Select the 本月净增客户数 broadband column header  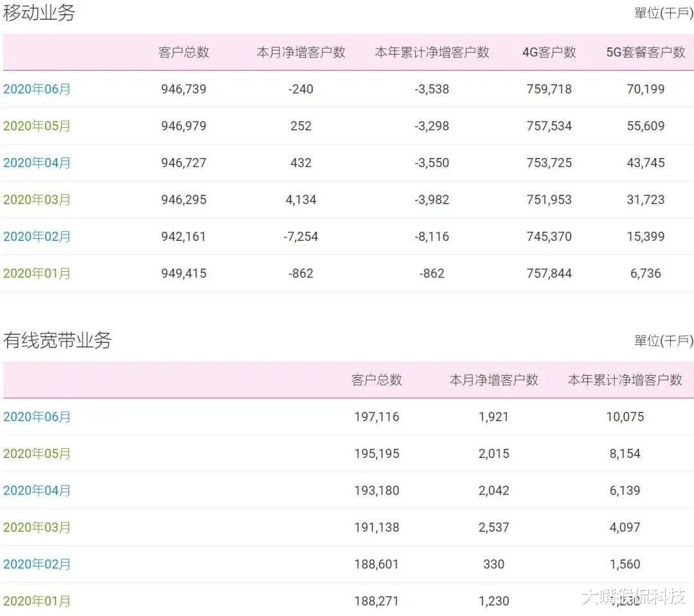[494, 380]
